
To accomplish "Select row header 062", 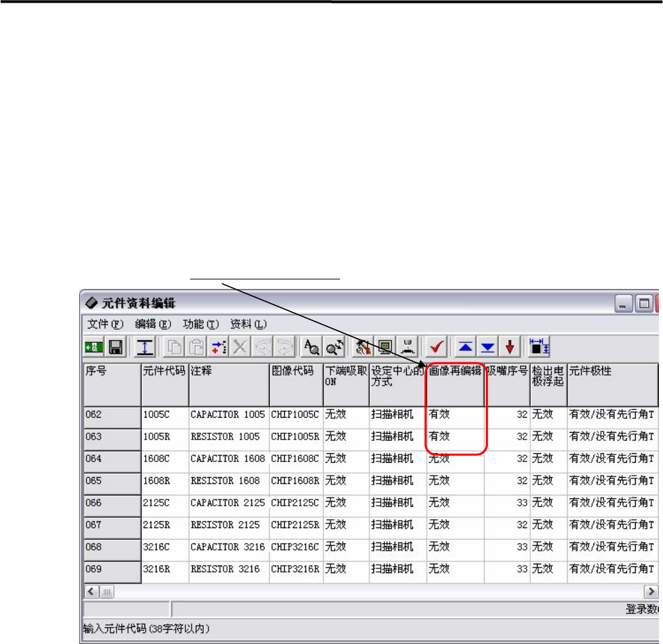I will coord(112,417).
